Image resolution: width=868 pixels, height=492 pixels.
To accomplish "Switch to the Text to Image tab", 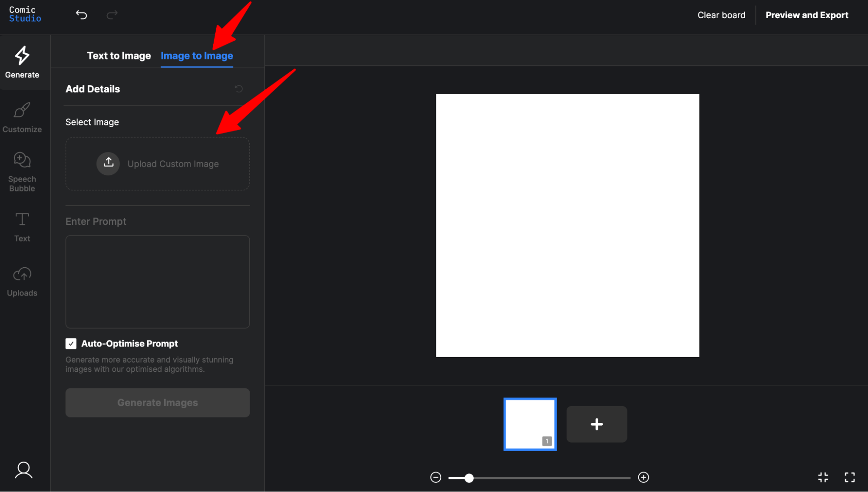I will (119, 56).
